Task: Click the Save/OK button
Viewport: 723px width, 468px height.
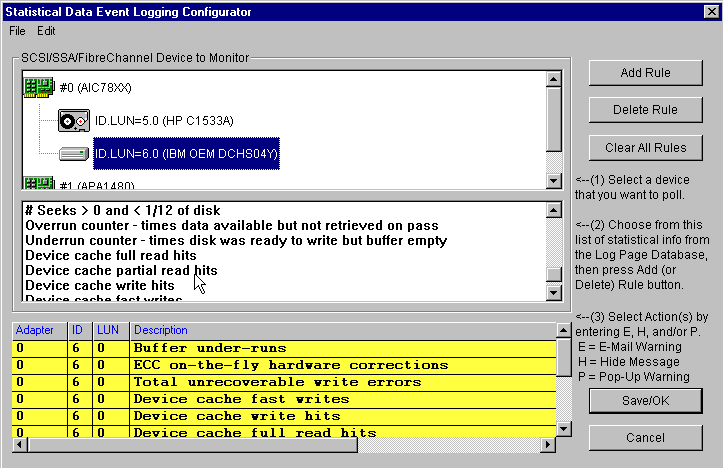Action: 646,401
